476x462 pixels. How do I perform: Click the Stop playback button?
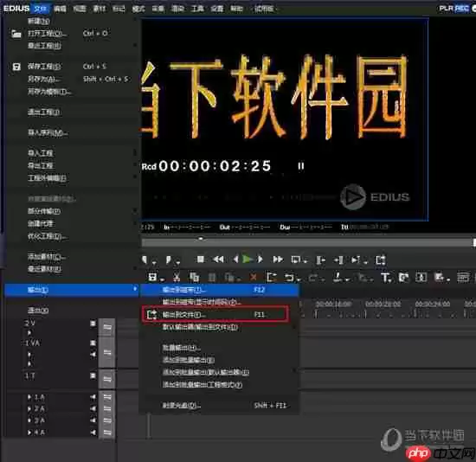201,260
